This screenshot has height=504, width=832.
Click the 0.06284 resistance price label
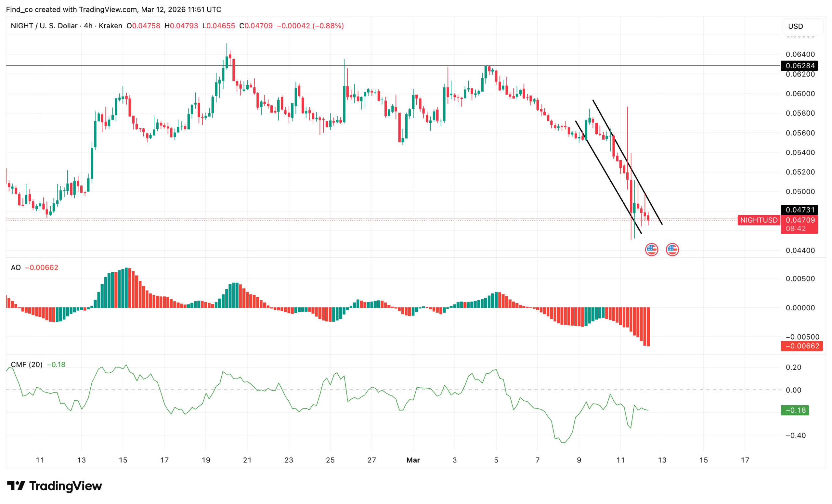coord(799,66)
